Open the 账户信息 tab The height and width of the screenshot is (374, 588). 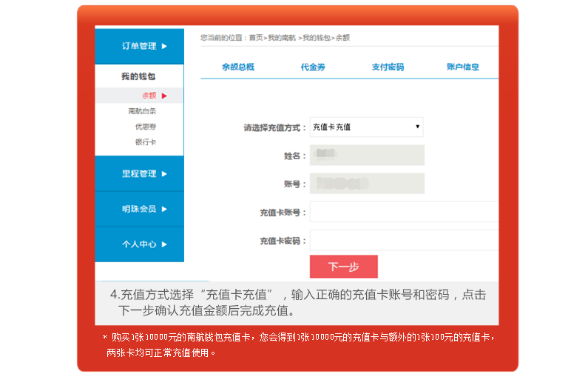pos(463,67)
